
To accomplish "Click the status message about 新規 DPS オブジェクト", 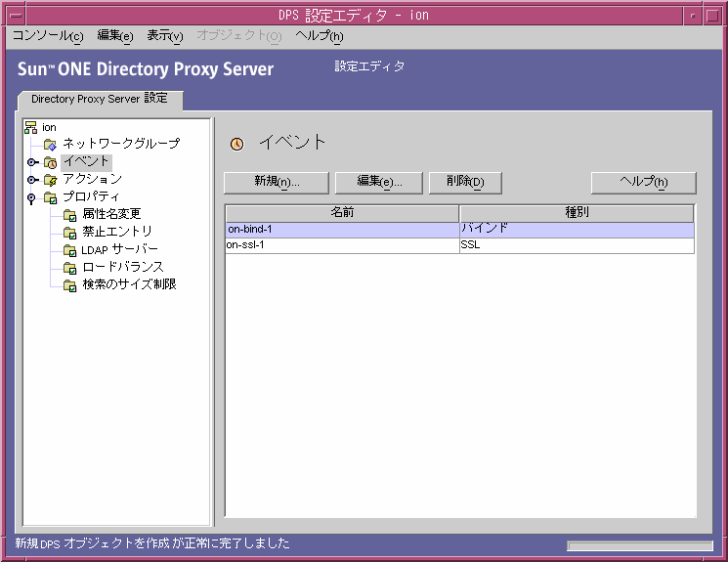I will pyautogui.click(x=152, y=543).
